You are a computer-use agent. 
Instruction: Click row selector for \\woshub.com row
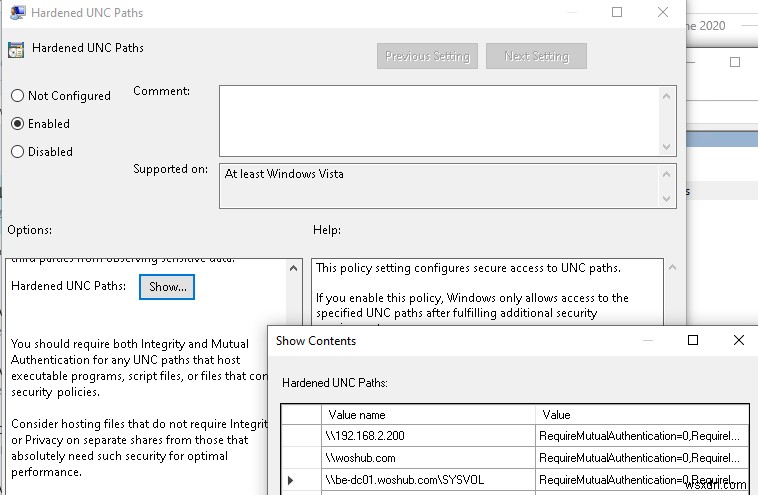pos(301,457)
